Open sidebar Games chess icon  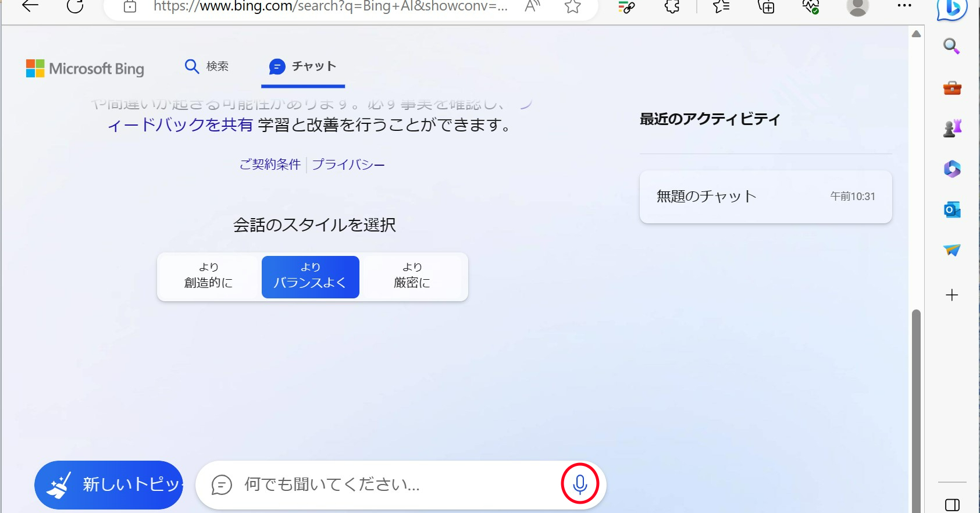click(952, 128)
